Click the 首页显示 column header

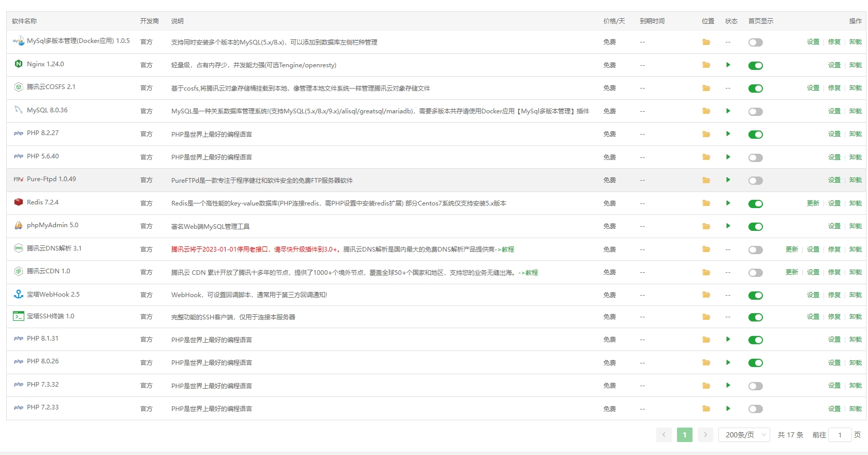point(761,21)
